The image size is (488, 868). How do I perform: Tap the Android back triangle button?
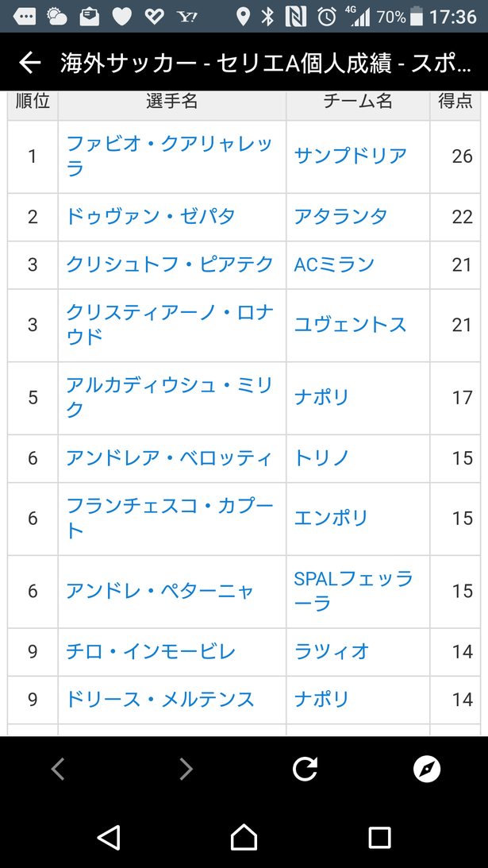click(109, 838)
